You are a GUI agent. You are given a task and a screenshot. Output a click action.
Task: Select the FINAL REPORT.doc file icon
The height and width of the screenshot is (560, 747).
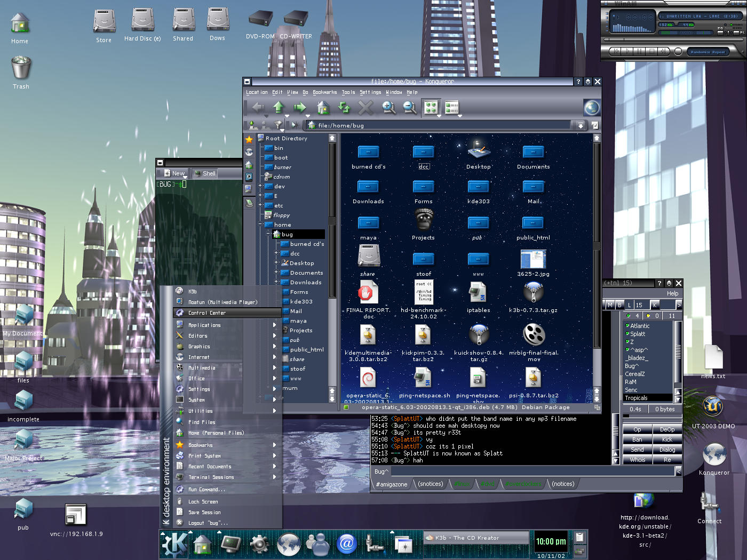pos(368,292)
